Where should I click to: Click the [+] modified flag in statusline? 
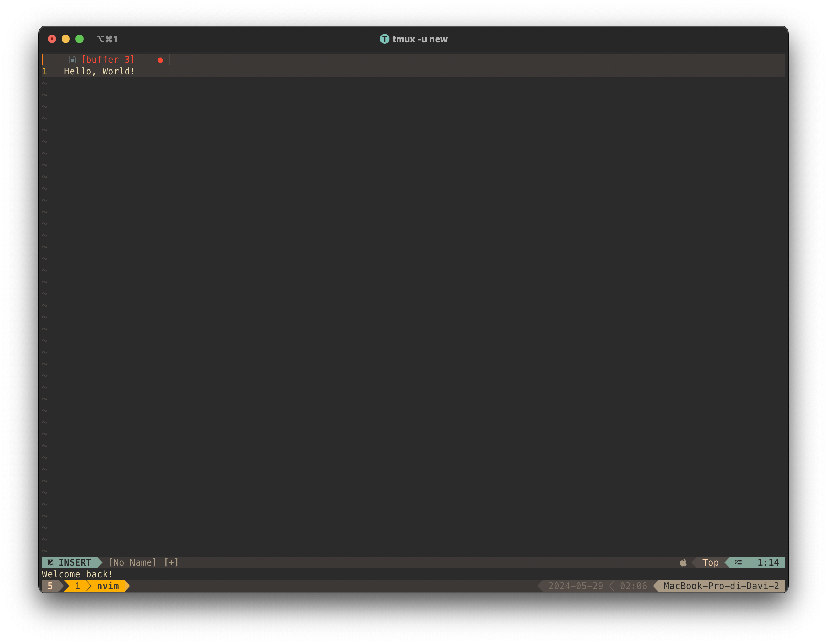171,562
